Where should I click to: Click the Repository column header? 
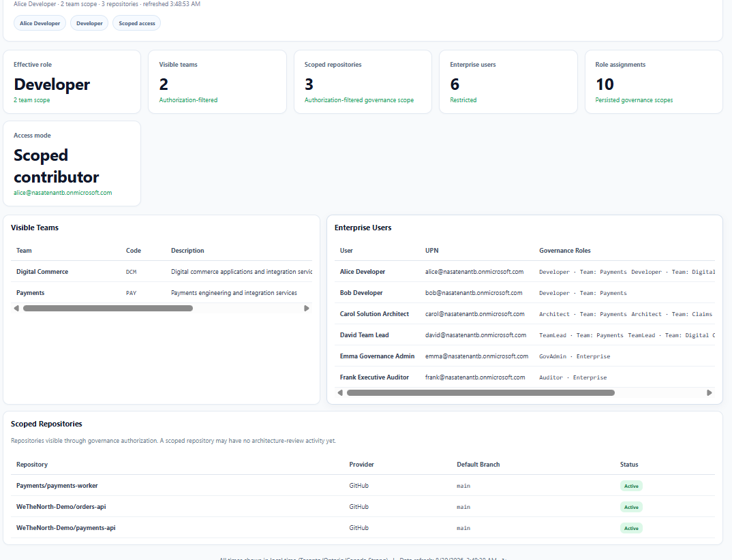click(32, 465)
